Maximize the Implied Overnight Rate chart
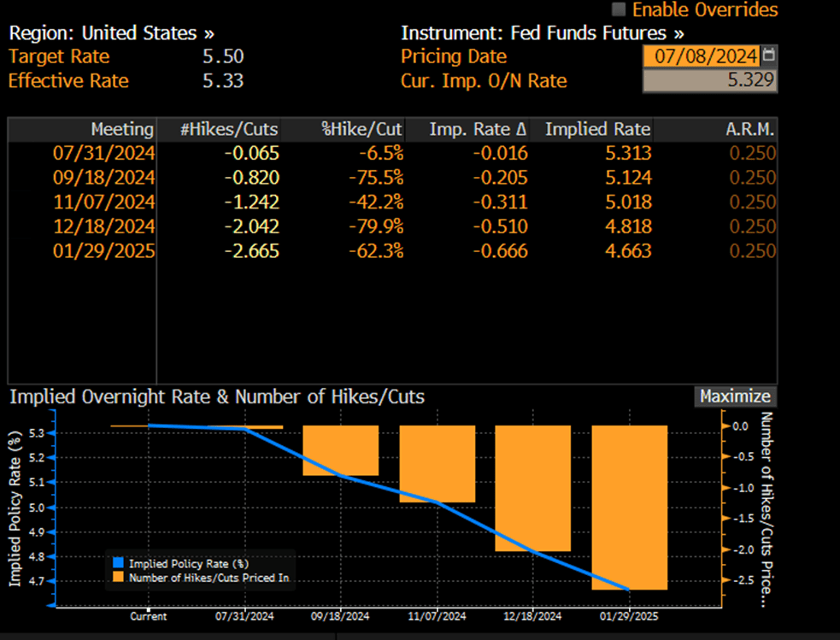Viewport: 840px width, 640px height. [x=735, y=396]
